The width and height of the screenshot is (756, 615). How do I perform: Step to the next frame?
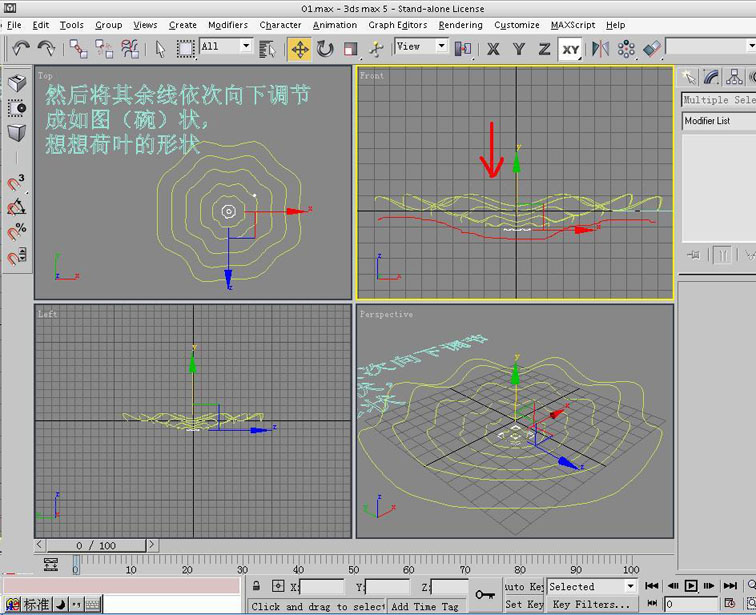click(x=709, y=586)
